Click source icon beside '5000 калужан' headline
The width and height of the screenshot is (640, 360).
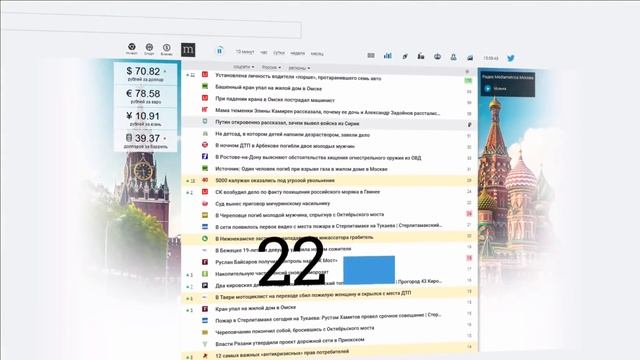[205, 180]
